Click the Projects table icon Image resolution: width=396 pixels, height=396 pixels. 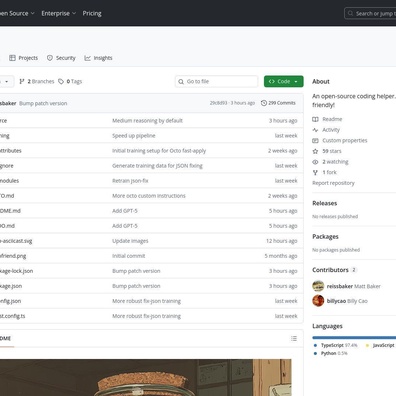12,58
